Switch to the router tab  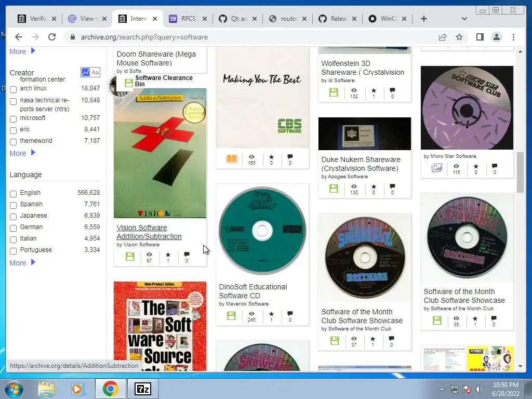(x=288, y=19)
